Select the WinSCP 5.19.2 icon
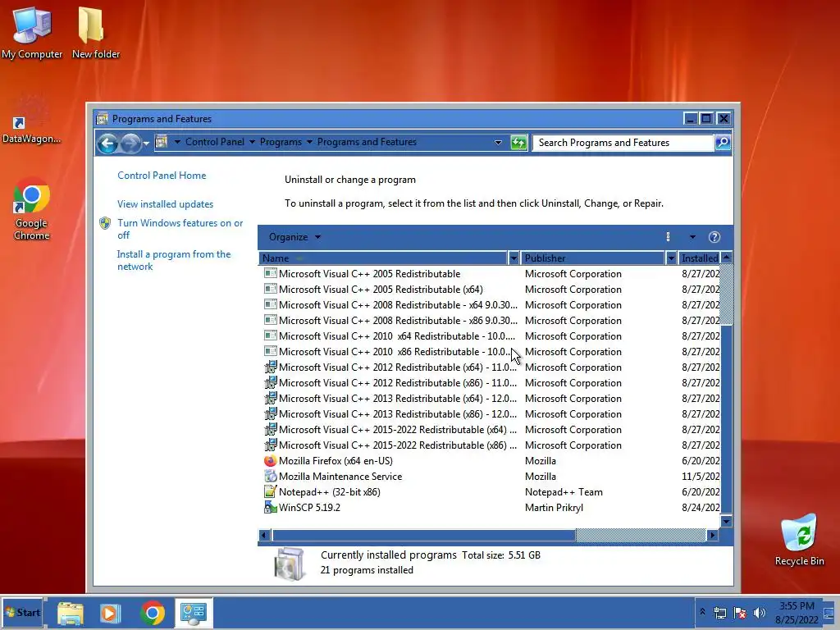The height and width of the screenshot is (630, 840). click(270, 507)
